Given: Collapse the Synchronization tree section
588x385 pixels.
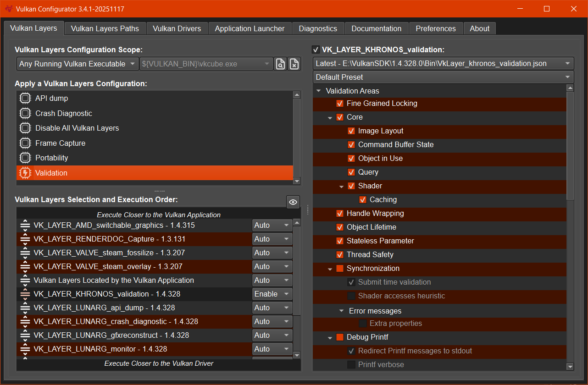Looking at the screenshot, I should pos(330,269).
